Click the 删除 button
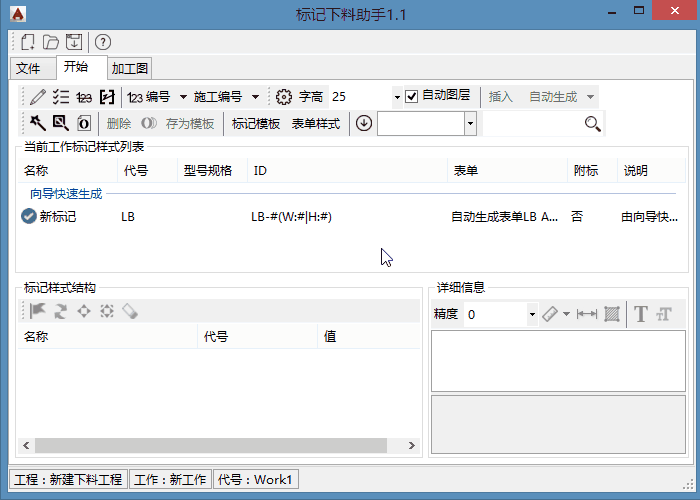 coord(119,124)
